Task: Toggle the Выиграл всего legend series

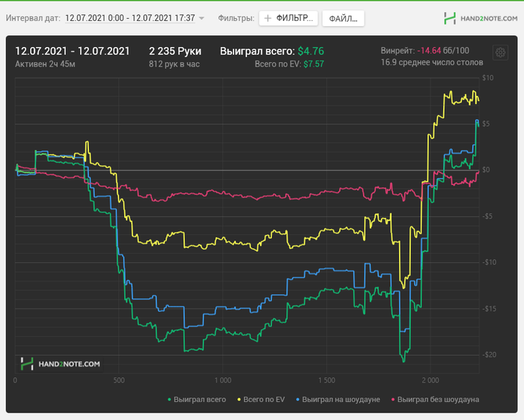Action: (x=196, y=399)
